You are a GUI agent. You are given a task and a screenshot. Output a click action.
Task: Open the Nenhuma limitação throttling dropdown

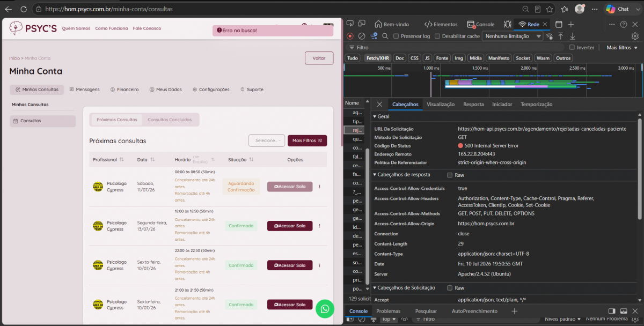tap(514, 36)
